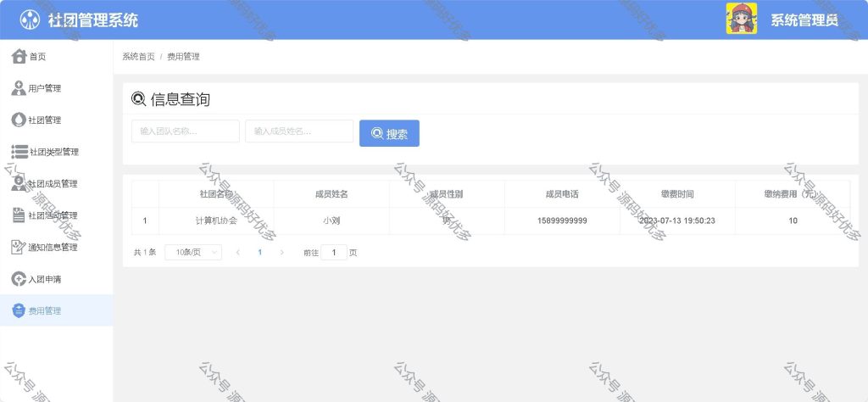Viewport: 868px width, 402px height.
Task: Open the 社团类型管理 menu item
Action: [x=57, y=152]
